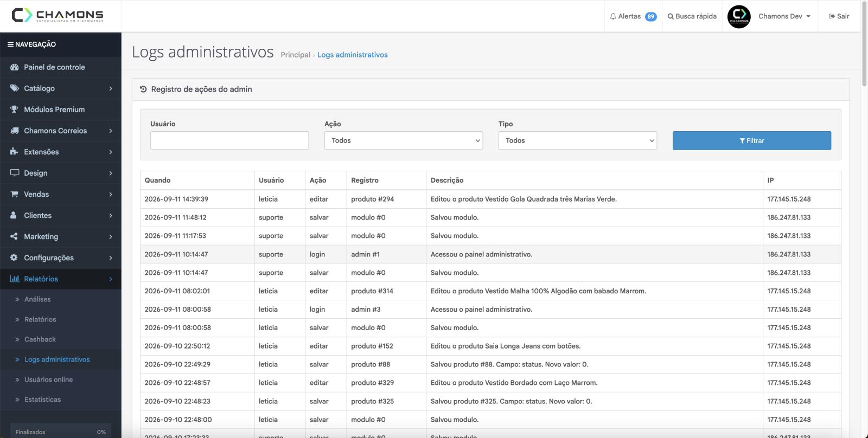Open the Tipo dropdown filter

click(578, 140)
